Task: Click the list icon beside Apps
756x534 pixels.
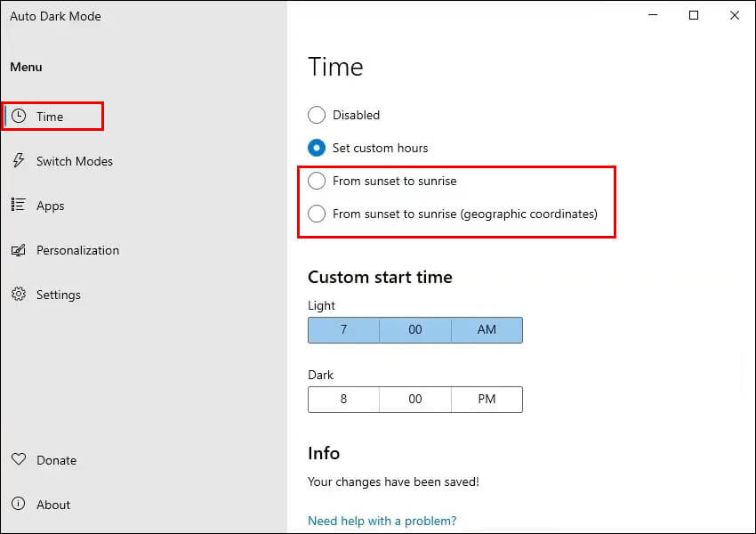Action: coord(19,205)
